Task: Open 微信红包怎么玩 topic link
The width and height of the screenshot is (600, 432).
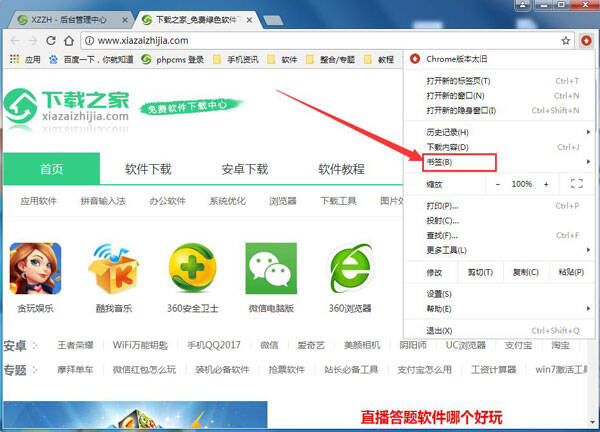Action: pyautogui.click(x=144, y=369)
